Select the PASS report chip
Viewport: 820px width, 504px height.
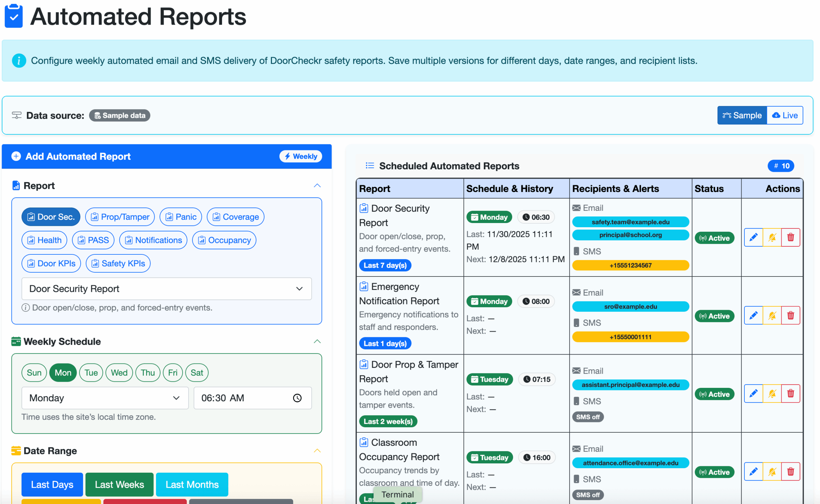(93, 240)
